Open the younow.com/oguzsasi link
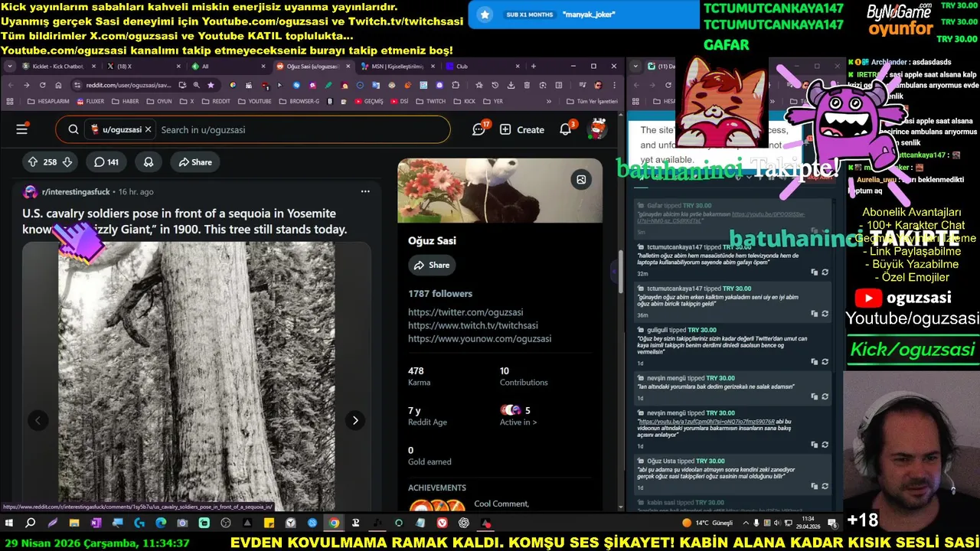Image resolution: width=980 pixels, height=551 pixels. pyautogui.click(x=479, y=338)
